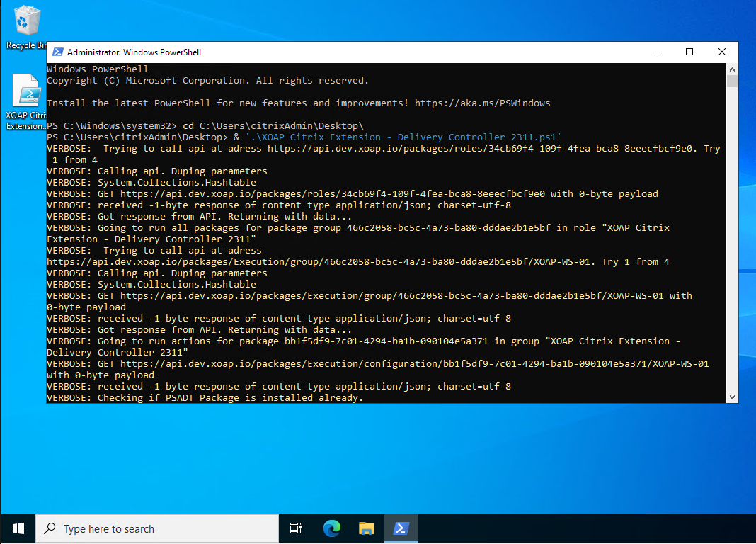The width and height of the screenshot is (756, 544).
Task: Click the search magnifier icon in the taskbar
Action: pyautogui.click(x=49, y=528)
